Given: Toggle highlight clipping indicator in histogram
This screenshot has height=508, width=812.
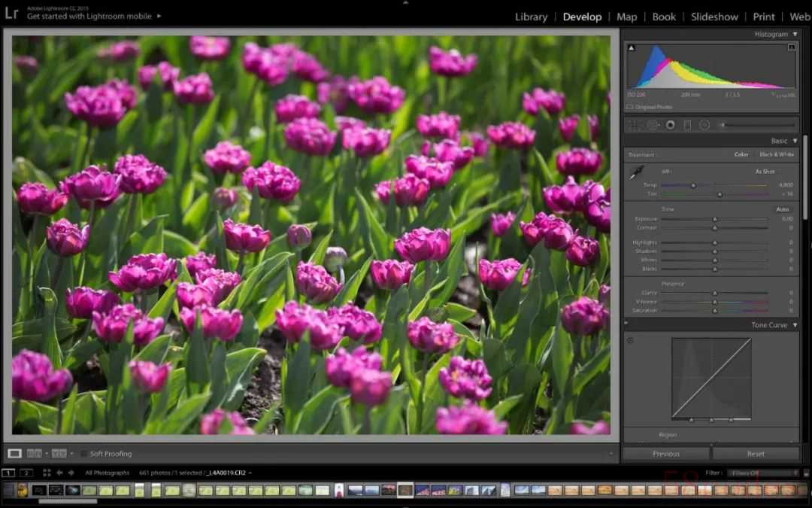Looking at the screenshot, I should 792,48.
